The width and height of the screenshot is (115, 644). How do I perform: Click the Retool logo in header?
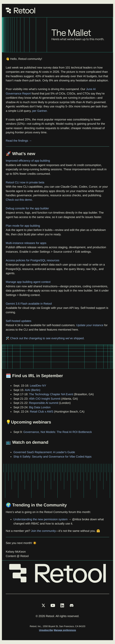(x=20, y=10)
